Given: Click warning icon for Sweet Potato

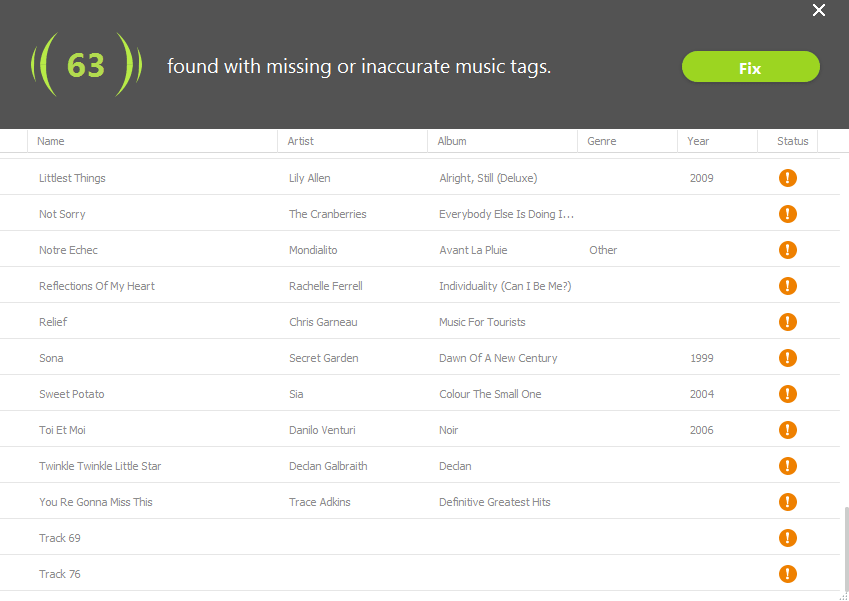Looking at the screenshot, I should pos(788,394).
